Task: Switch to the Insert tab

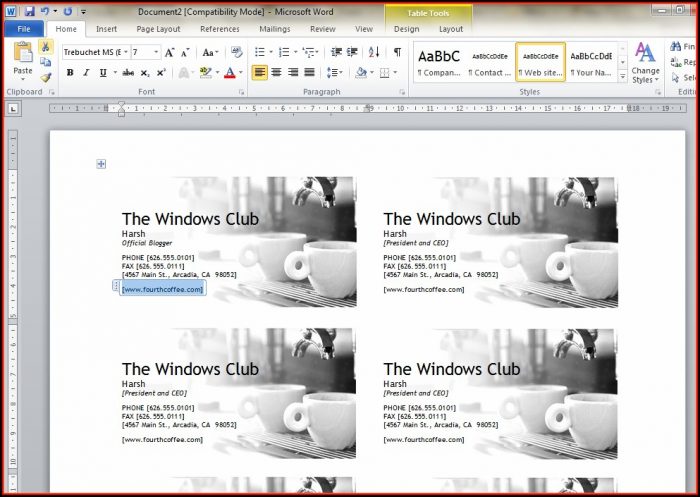Action: 106,29
